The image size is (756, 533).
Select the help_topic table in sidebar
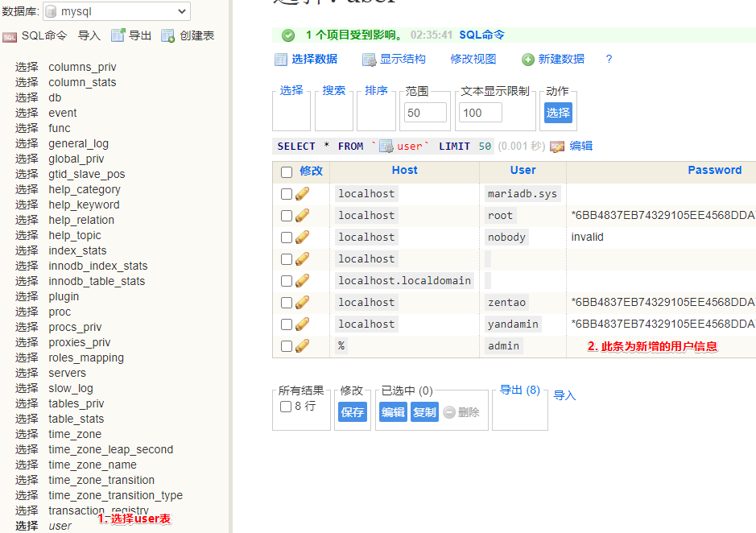click(75, 235)
